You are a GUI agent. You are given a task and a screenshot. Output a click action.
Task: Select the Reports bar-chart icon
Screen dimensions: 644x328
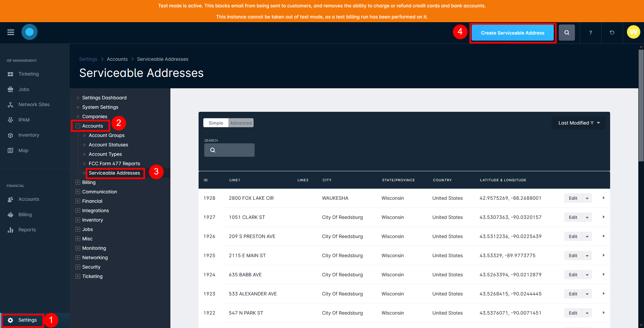pyautogui.click(x=10, y=230)
